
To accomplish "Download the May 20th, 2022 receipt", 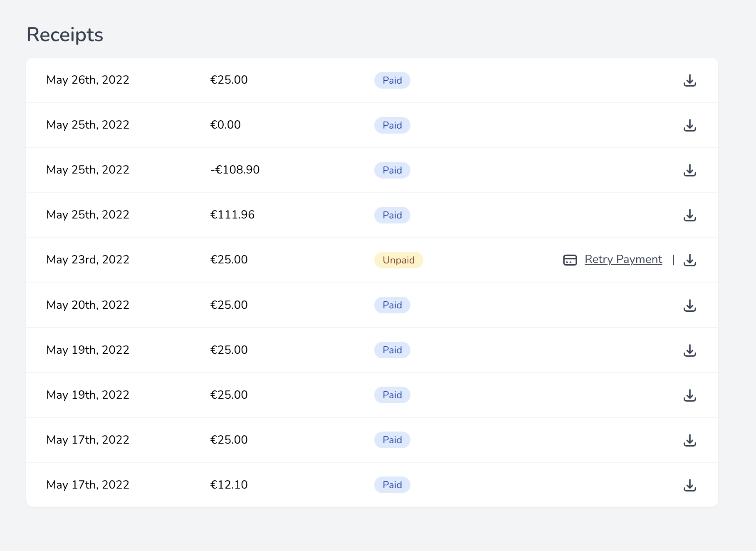I will (x=689, y=305).
